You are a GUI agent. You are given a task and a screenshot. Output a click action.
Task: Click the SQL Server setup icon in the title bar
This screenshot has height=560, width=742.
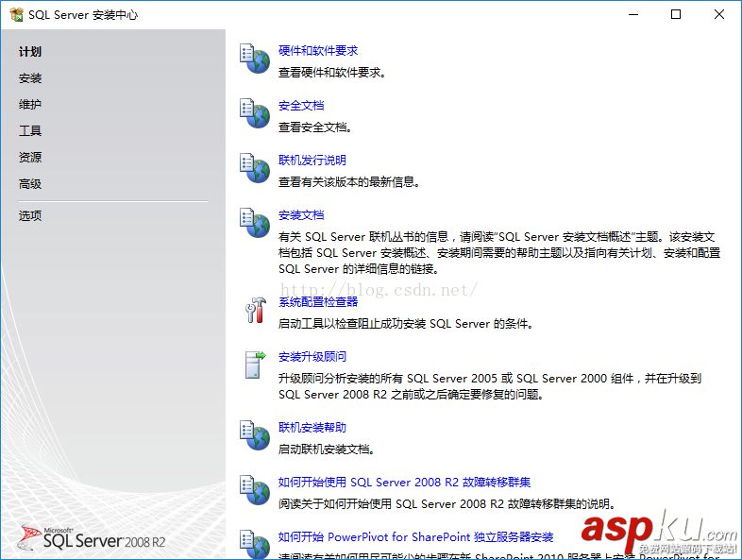(x=16, y=15)
